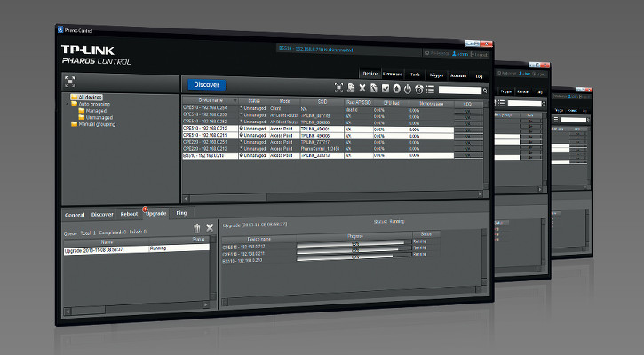Click the SSID column header
644x355 pixels.
(322, 102)
